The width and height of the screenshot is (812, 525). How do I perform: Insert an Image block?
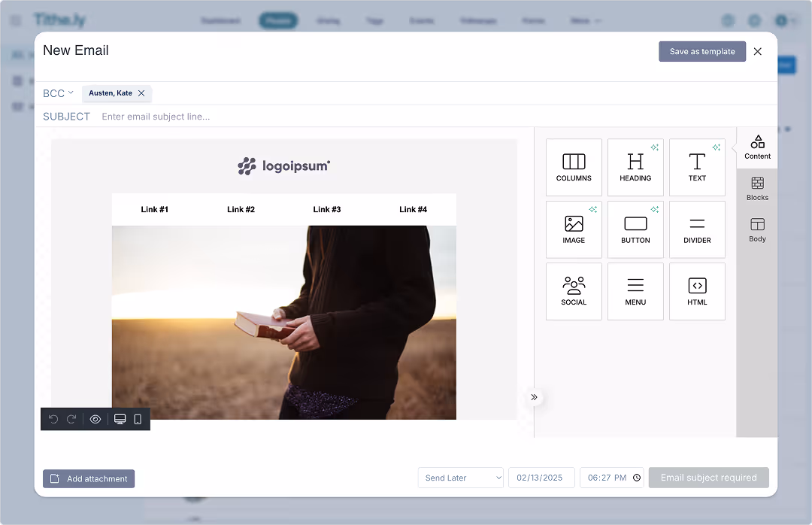click(x=574, y=229)
